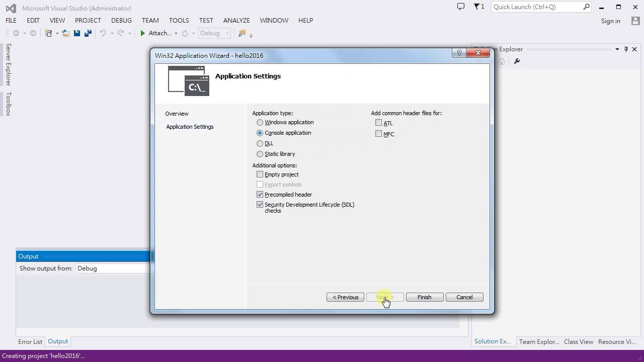Click the Cancel button in the wizard
The image size is (644, 362).
464,297
